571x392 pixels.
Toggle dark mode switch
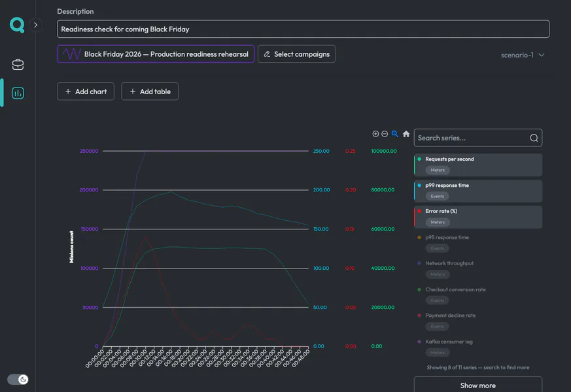point(18,380)
